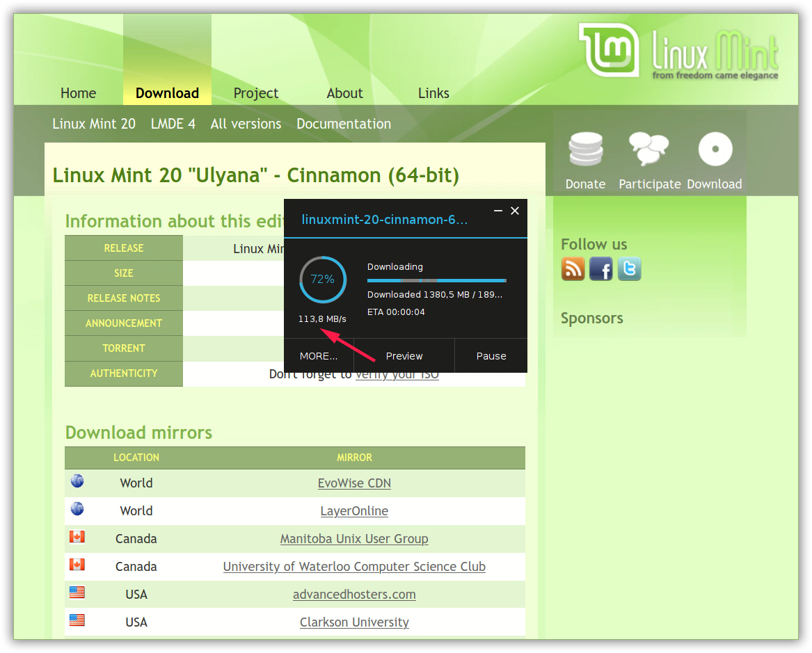Open the LayerOnline mirror link
The height and width of the screenshot is (653, 812).
354,511
